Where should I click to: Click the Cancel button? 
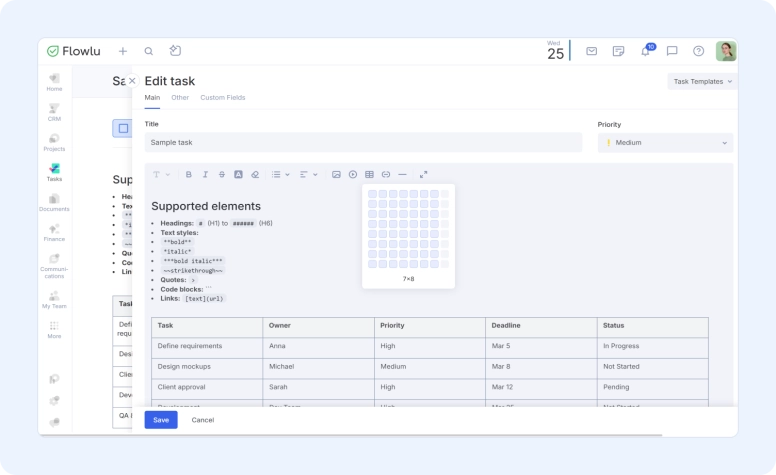coord(203,420)
